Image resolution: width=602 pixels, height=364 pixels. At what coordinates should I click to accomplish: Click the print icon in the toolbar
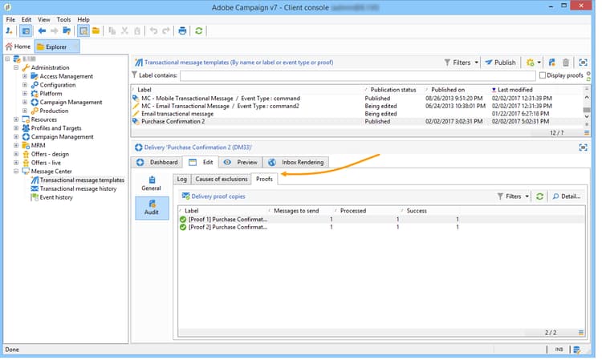[182, 31]
